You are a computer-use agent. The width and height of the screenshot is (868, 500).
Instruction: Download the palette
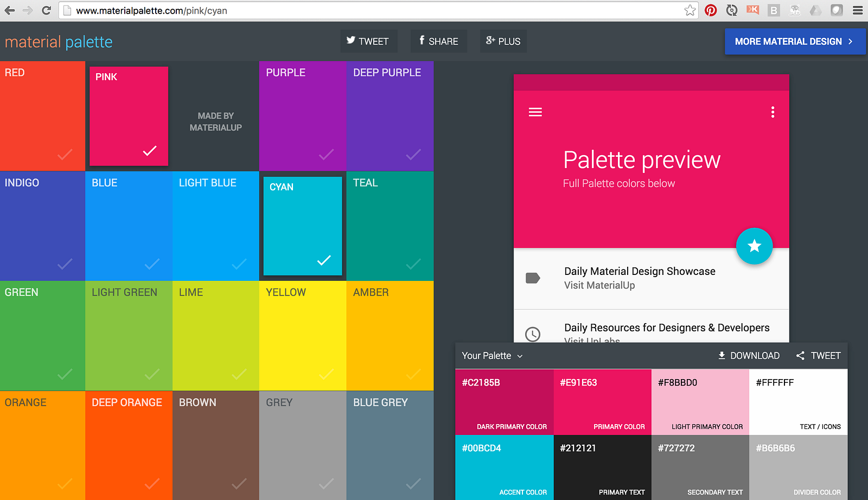coord(749,356)
